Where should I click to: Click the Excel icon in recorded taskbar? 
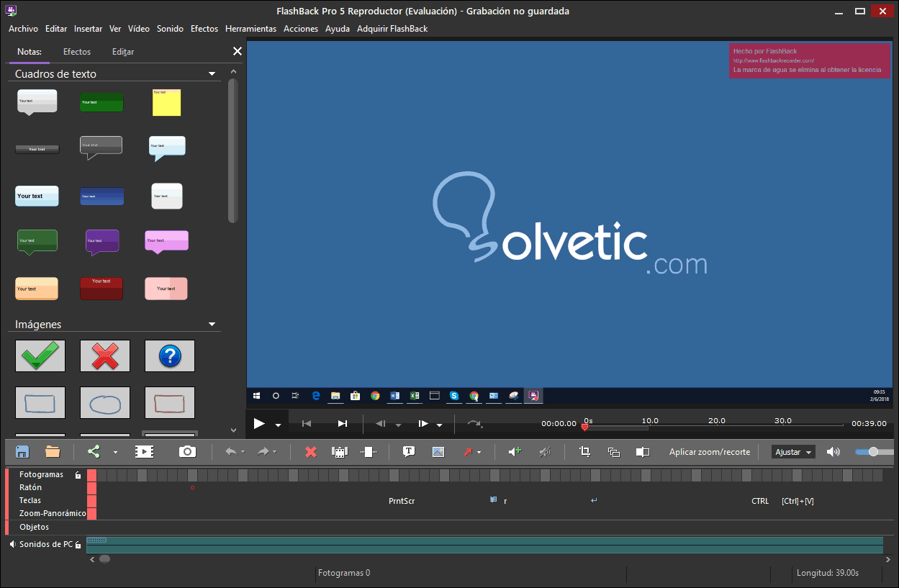[x=415, y=396]
